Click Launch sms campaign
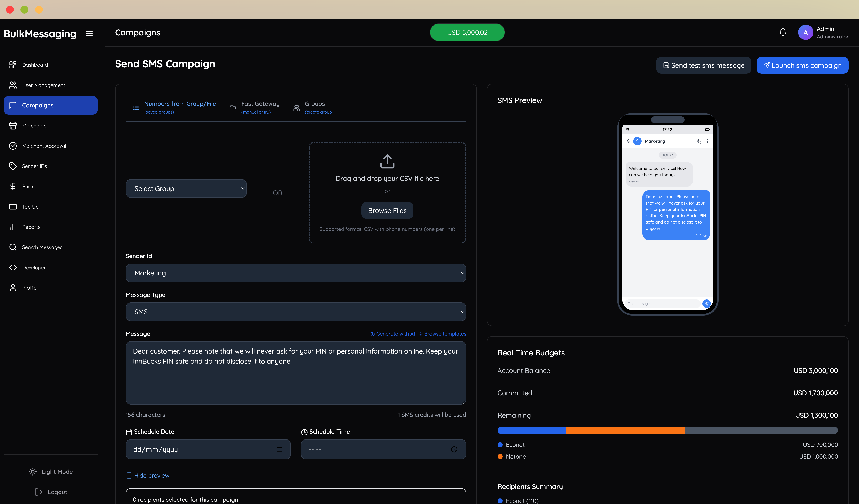Screen dimensions: 859x504 pyautogui.click(x=802, y=65)
